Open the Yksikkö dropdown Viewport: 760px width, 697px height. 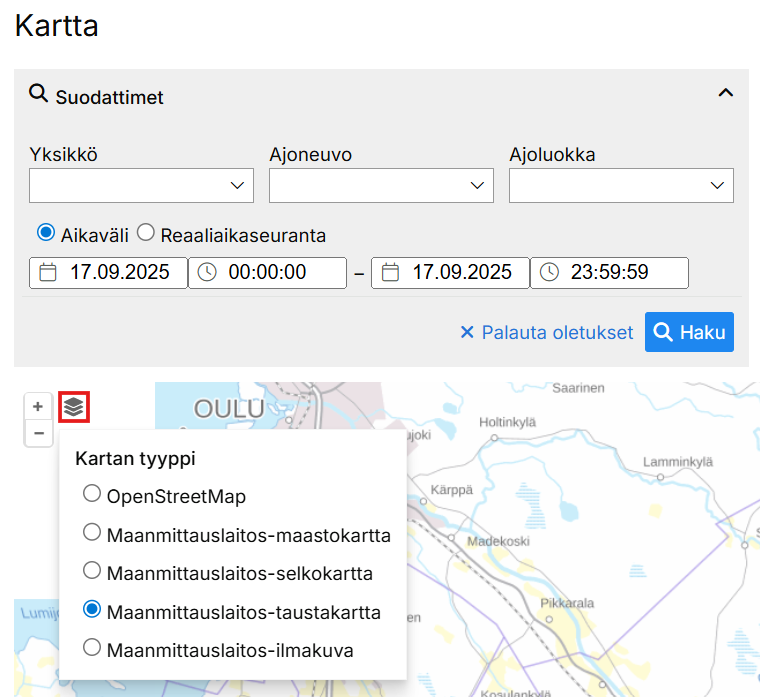click(141, 185)
